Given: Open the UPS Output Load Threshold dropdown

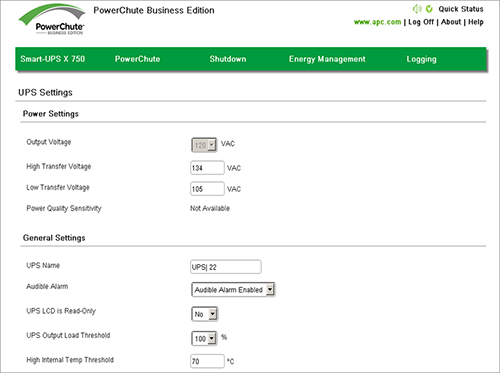Looking at the screenshot, I should [x=204, y=339].
